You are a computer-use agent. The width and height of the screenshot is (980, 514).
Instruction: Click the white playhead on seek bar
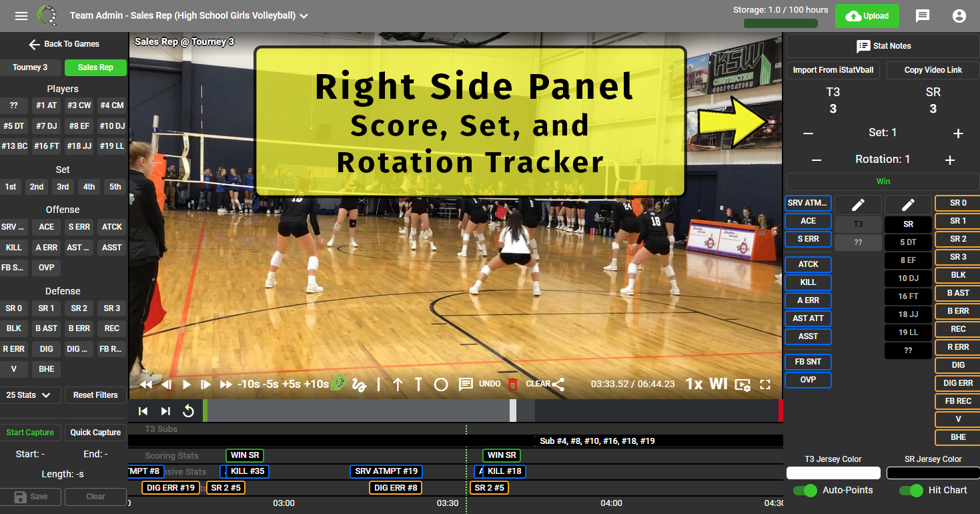click(513, 411)
